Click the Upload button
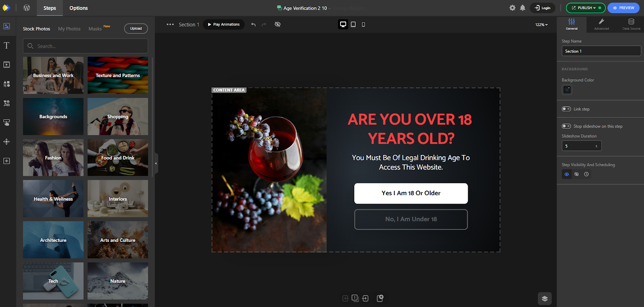 click(x=136, y=29)
